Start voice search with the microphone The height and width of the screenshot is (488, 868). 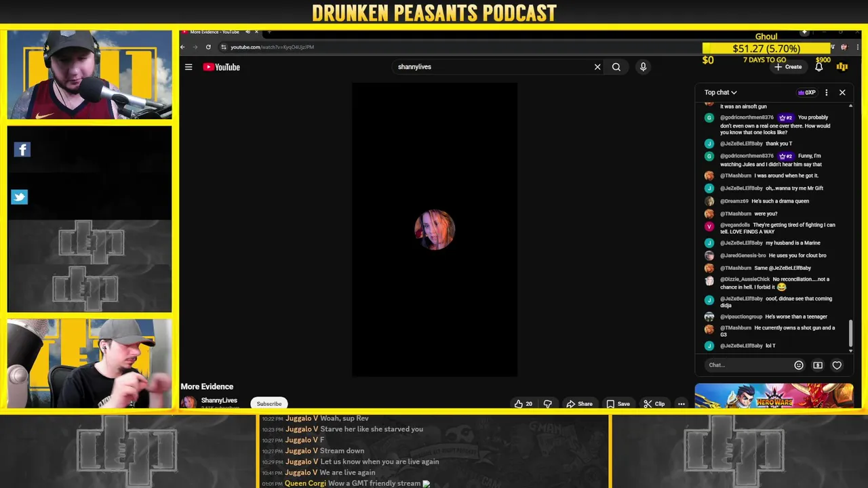[x=643, y=67]
